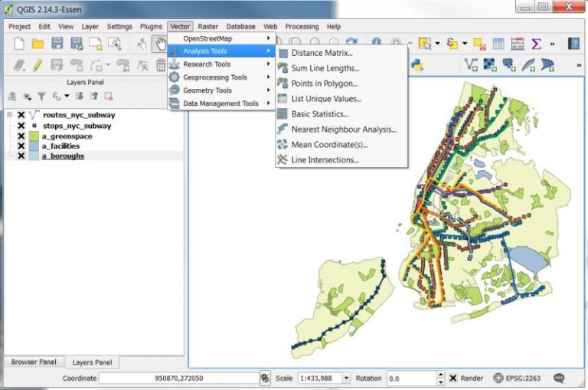The image size is (588, 390).
Task: Click into the Coordinate input field
Action: pos(178,378)
